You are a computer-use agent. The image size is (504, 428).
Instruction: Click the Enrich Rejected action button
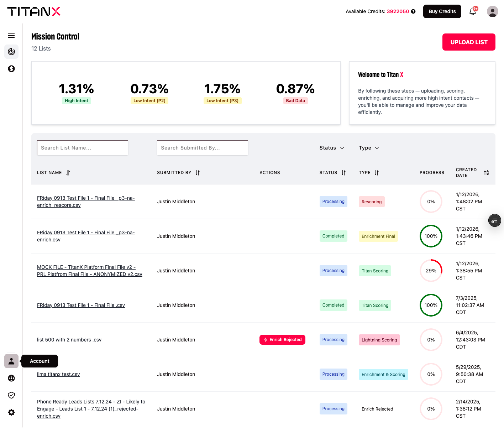coord(282,340)
